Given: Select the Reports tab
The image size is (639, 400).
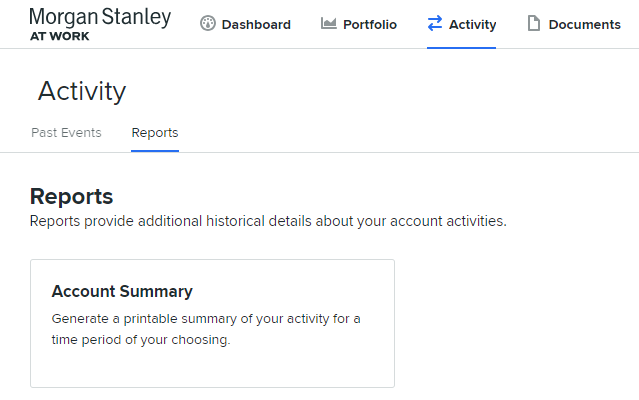Looking at the screenshot, I should [155, 133].
